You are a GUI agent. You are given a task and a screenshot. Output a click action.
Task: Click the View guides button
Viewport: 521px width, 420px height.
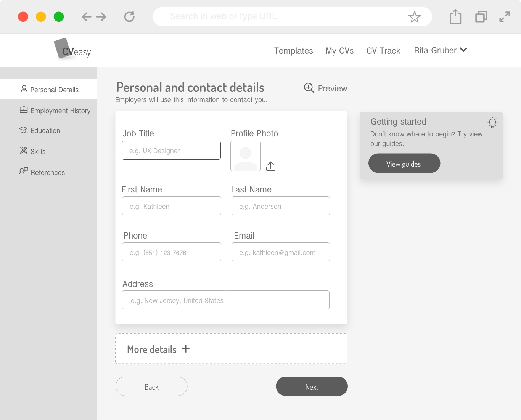click(404, 164)
